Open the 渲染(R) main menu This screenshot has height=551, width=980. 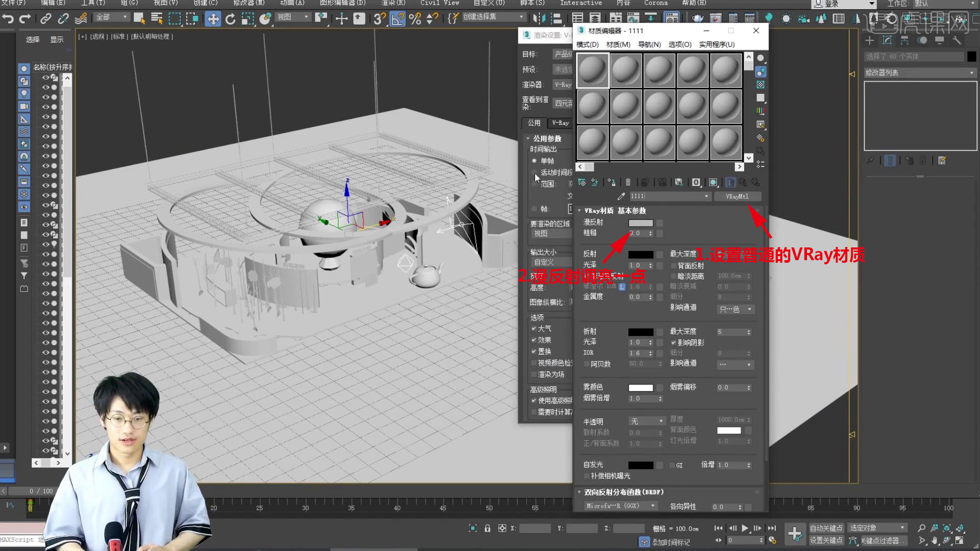[393, 3]
